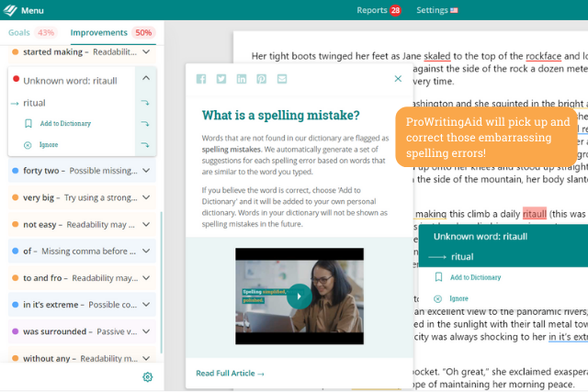Share article on LinkedIn

click(242, 79)
